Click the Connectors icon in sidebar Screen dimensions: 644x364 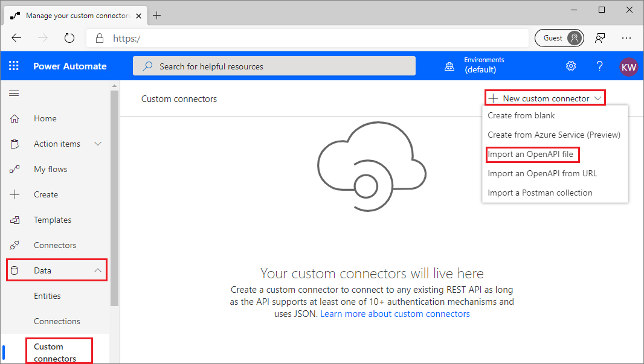coord(14,245)
